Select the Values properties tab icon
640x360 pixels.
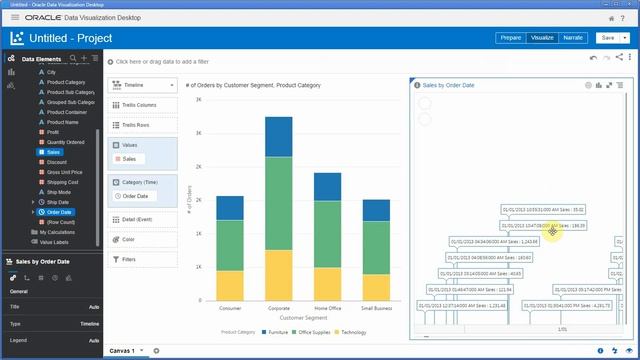(41, 278)
